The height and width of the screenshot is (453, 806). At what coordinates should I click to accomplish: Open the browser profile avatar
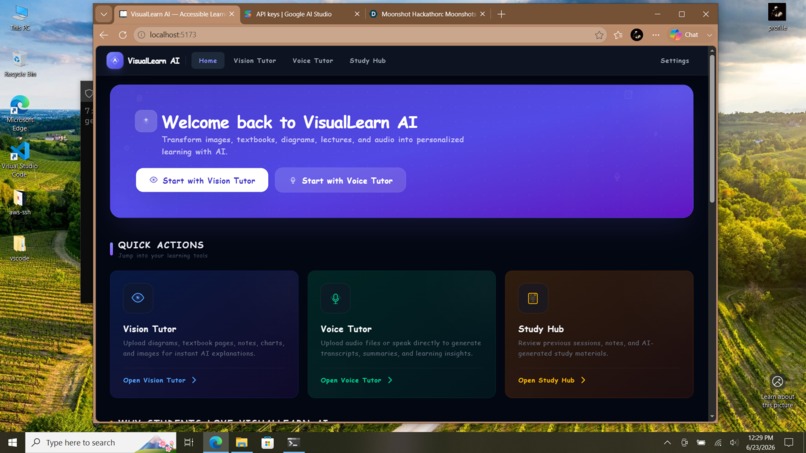[x=636, y=35]
